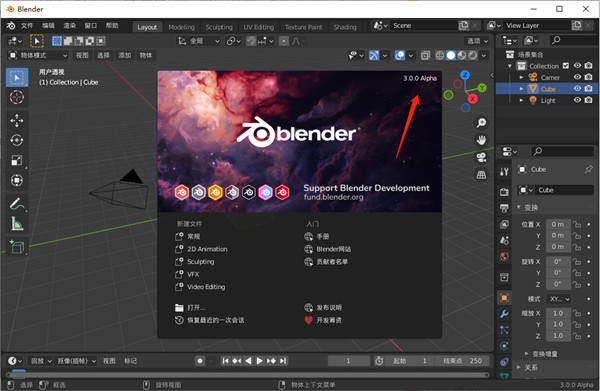
Task: Open rotation mode XYZ dropdown
Action: (x=559, y=299)
